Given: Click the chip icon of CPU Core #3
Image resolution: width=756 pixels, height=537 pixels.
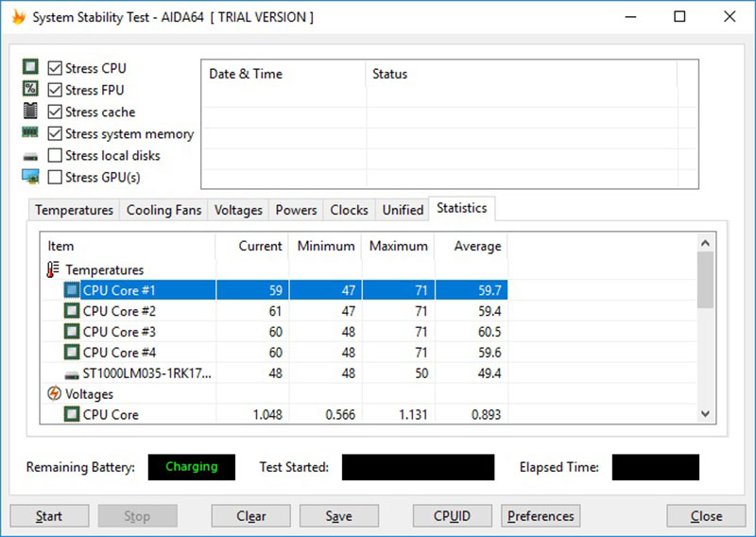Looking at the screenshot, I should point(72,332).
